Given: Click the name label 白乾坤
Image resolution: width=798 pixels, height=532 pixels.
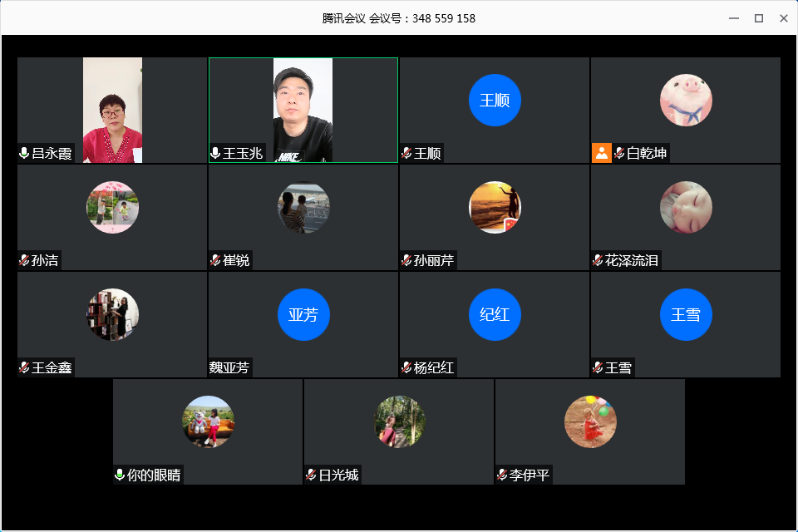Looking at the screenshot, I should tap(647, 153).
